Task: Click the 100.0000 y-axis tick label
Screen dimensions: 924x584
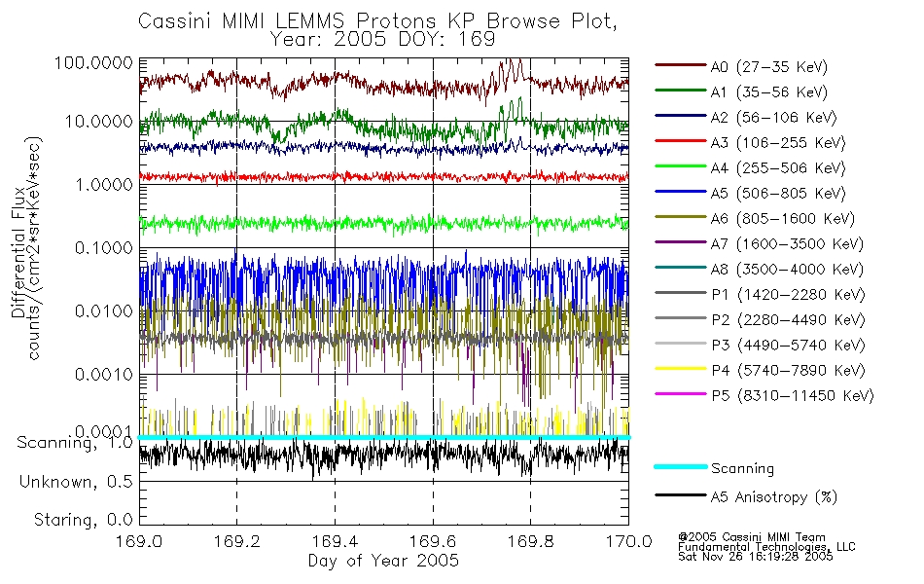Action: coord(93,62)
